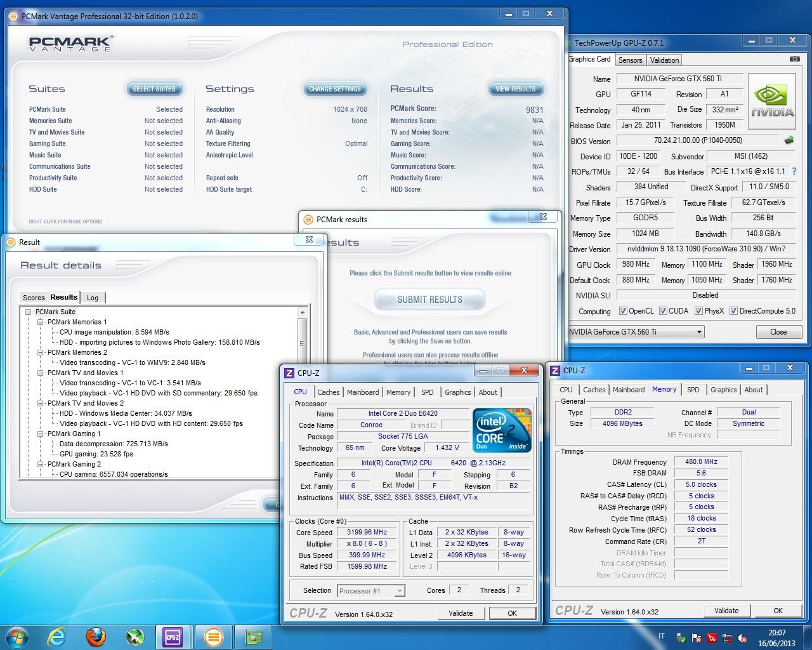812x650 pixels.
Task: Click the volume muted tray icon
Action: [x=742, y=637]
